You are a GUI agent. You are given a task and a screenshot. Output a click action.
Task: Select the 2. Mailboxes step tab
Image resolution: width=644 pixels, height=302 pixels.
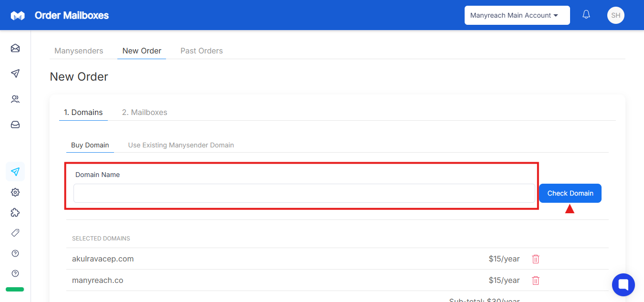[x=145, y=113]
